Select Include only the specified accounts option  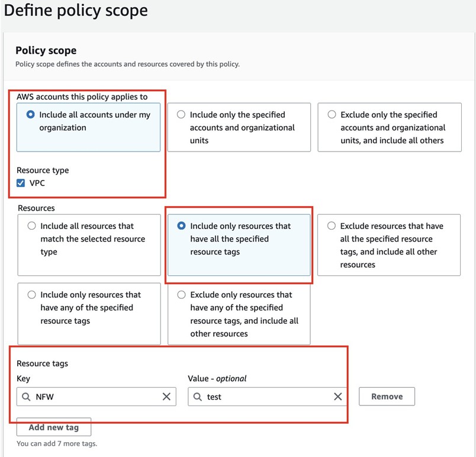(181, 115)
